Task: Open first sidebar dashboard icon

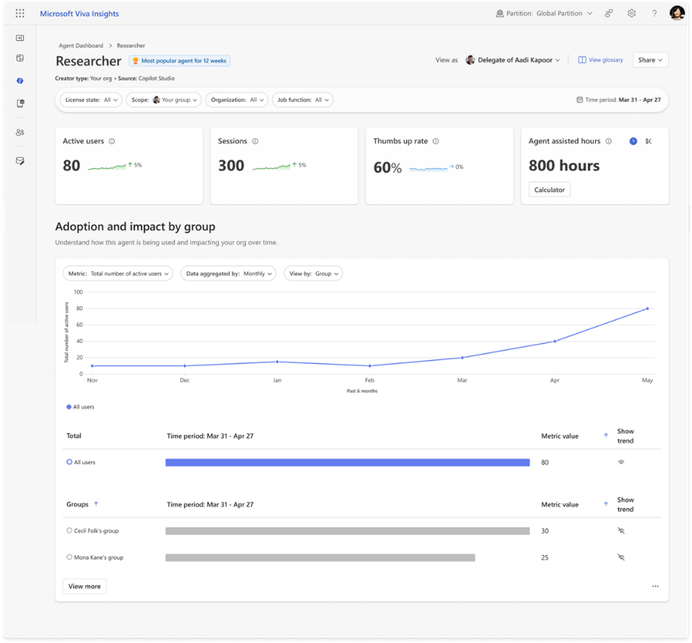Action: pyautogui.click(x=20, y=38)
